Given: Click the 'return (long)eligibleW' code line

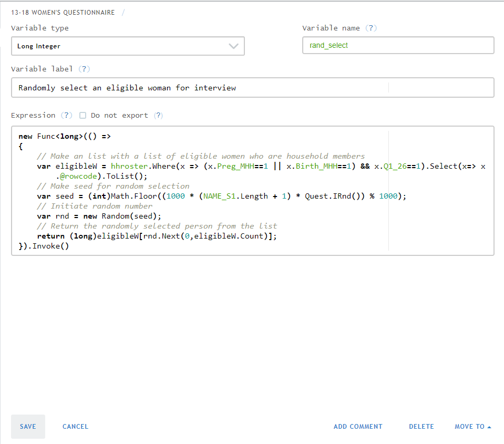Looking at the screenshot, I should pos(157,236).
